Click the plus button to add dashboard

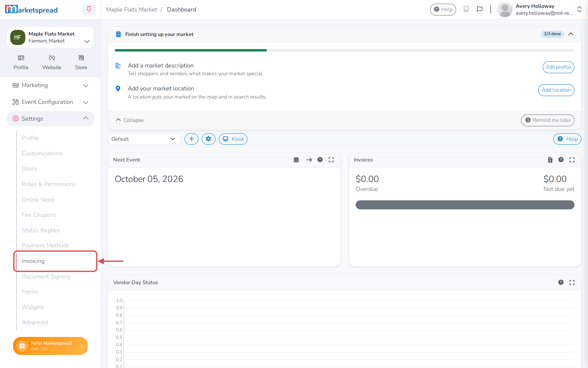tap(192, 139)
